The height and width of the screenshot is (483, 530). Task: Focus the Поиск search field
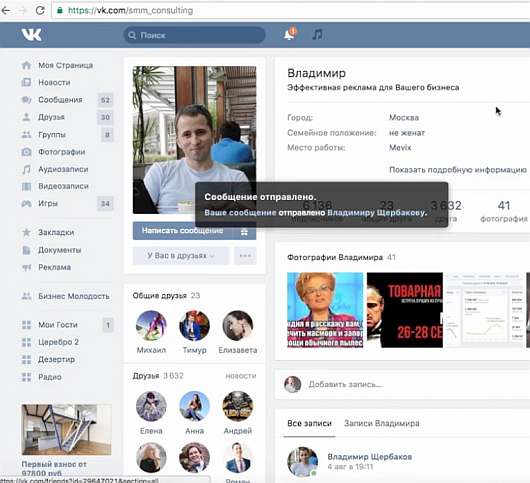194,35
